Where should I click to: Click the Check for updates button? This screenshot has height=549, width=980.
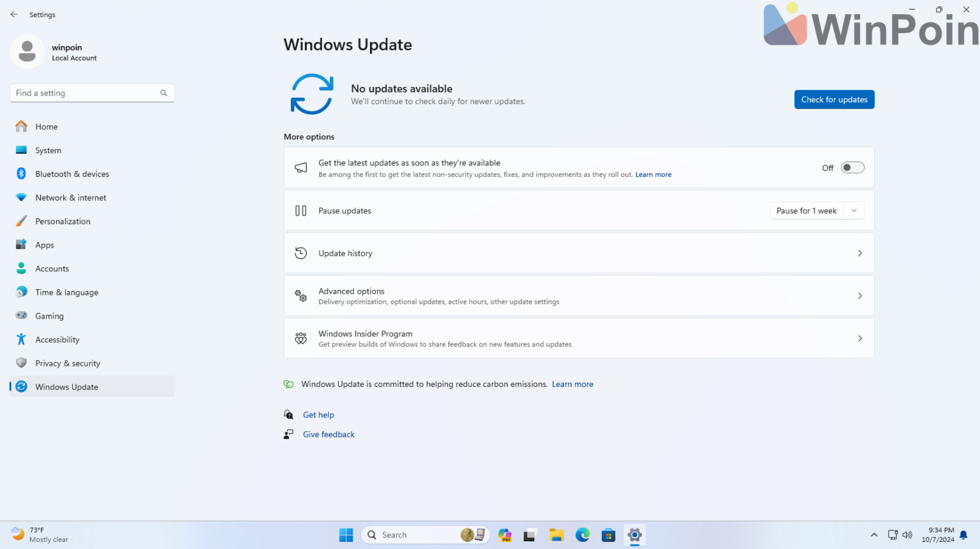(x=834, y=99)
